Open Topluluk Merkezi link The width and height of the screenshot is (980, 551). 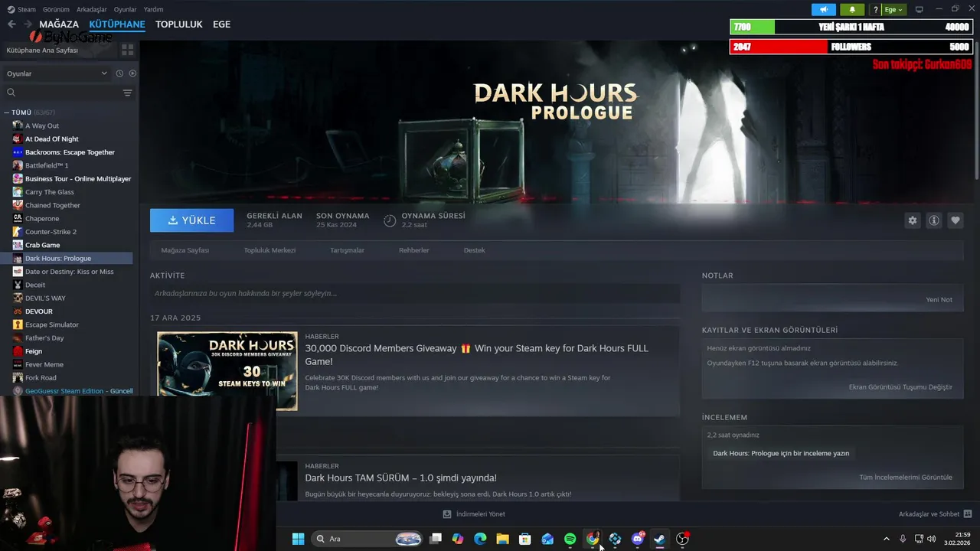(269, 250)
